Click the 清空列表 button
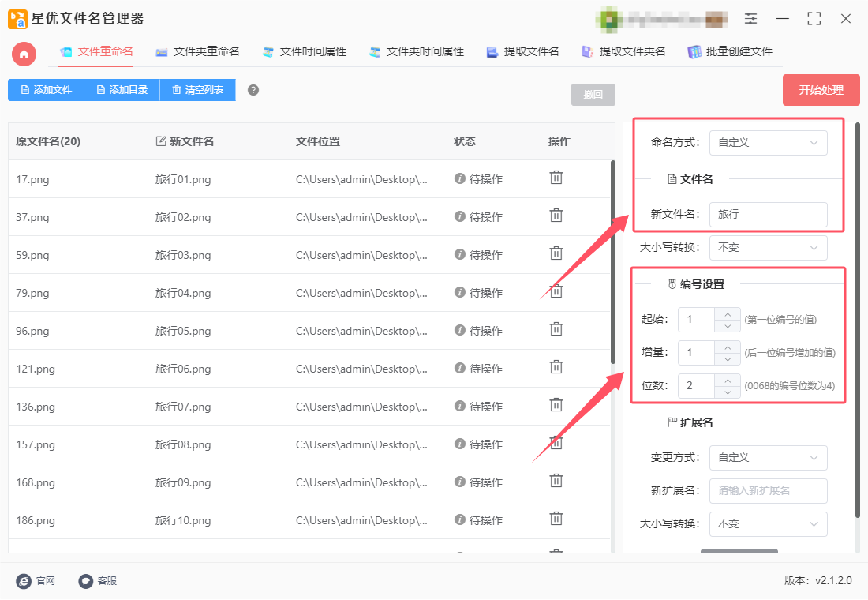The image size is (868, 600). pos(197,90)
